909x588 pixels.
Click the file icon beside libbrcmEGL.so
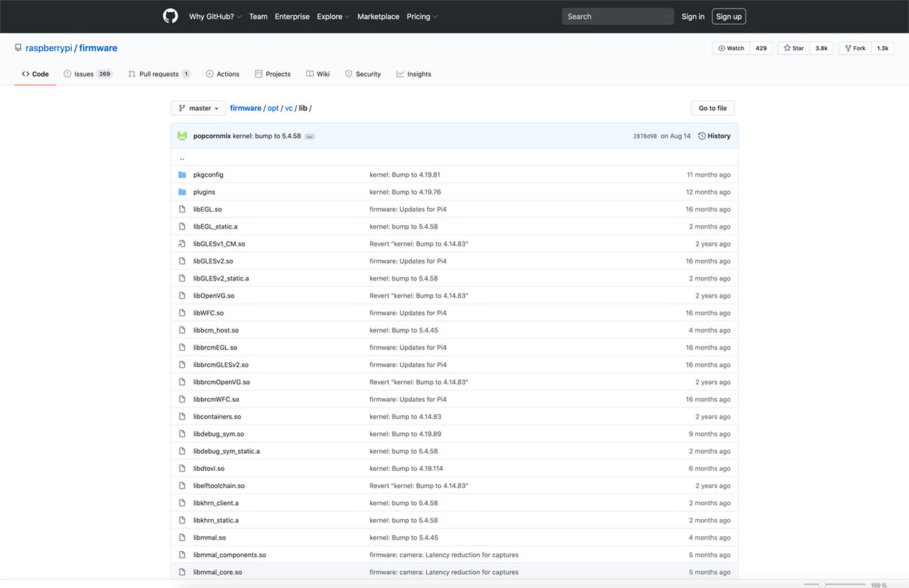click(182, 347)
